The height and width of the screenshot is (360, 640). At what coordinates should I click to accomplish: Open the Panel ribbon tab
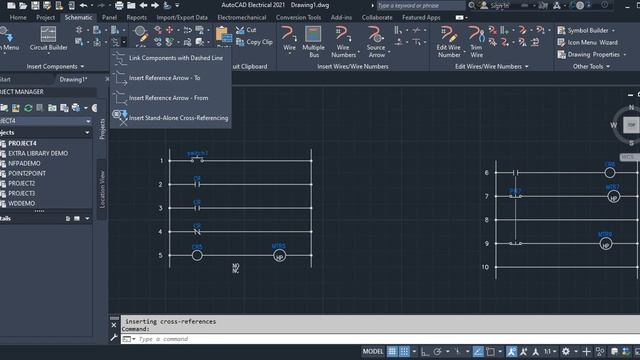(x=109, y=18)
